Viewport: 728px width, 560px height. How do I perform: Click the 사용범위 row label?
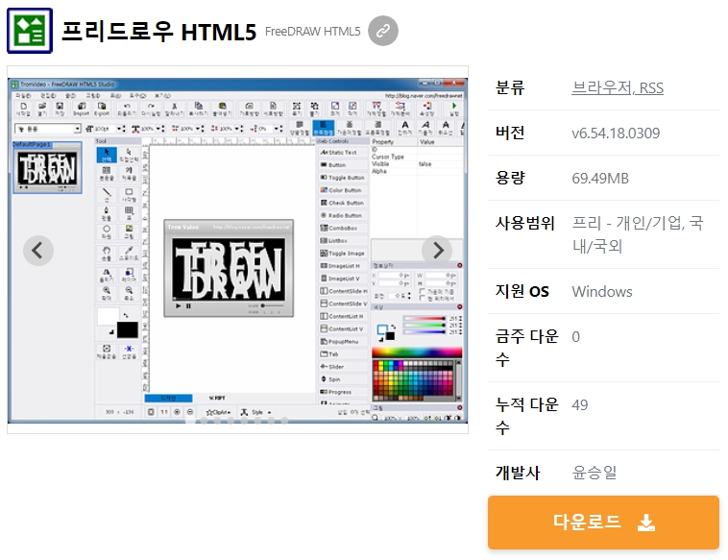pos(524,224)
